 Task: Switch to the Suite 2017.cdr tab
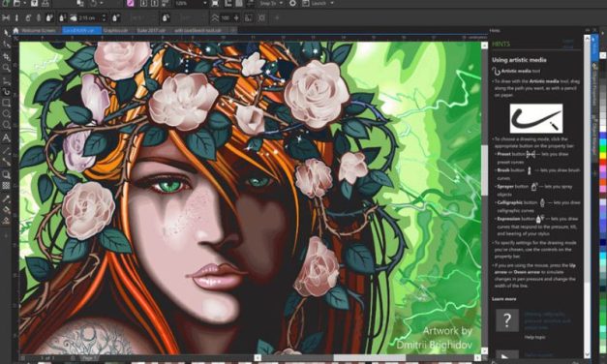click(x=151, y=30)
